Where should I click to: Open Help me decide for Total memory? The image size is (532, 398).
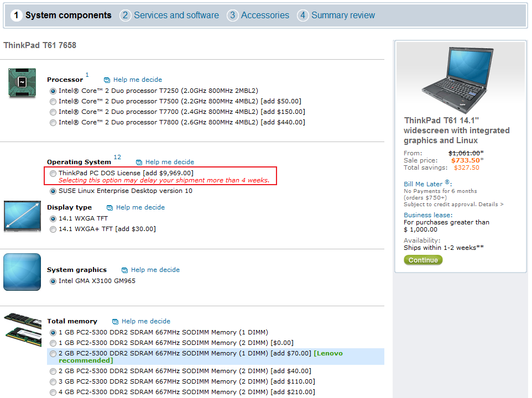[145, 321]
